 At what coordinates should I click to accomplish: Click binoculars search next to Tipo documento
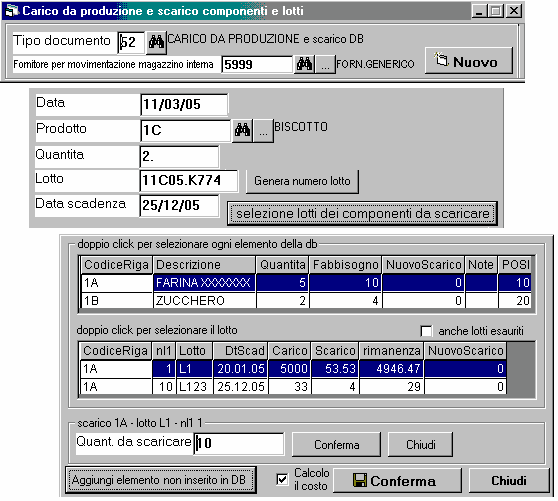pyautogui.click(x=156, y=43)
